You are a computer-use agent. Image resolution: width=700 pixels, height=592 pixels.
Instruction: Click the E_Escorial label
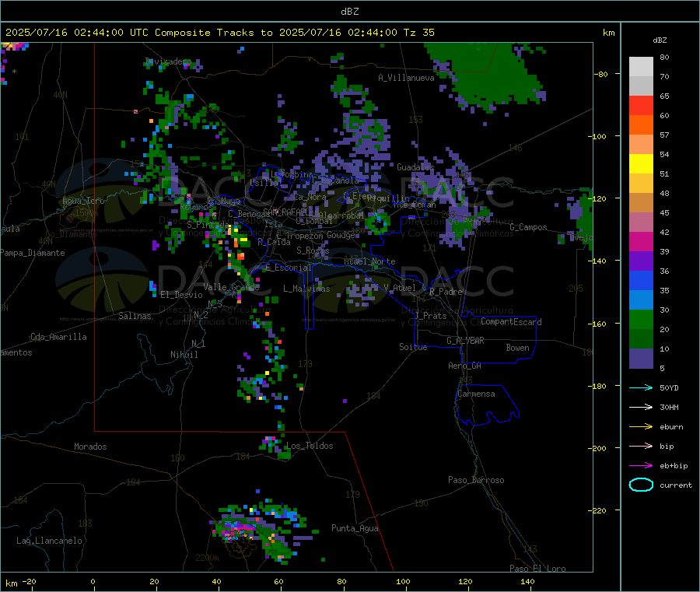(x=288, y=268)
